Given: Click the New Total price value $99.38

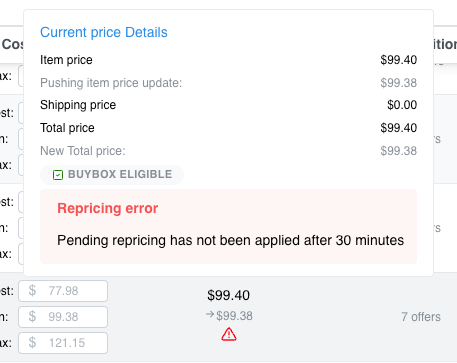Looking at the screenshot, I should [399, 151].
